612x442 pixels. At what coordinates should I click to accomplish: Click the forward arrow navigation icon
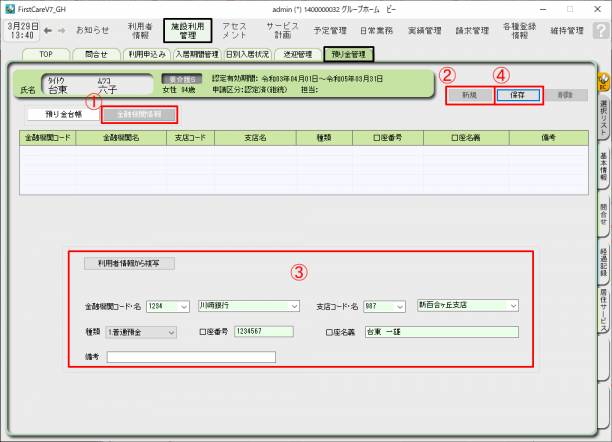[63, 30]
